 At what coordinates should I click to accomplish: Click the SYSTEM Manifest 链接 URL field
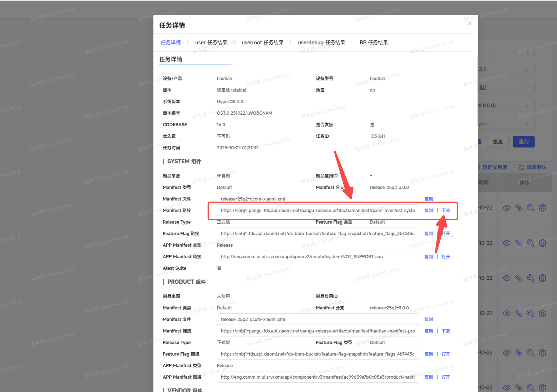[x=318, y=211]
